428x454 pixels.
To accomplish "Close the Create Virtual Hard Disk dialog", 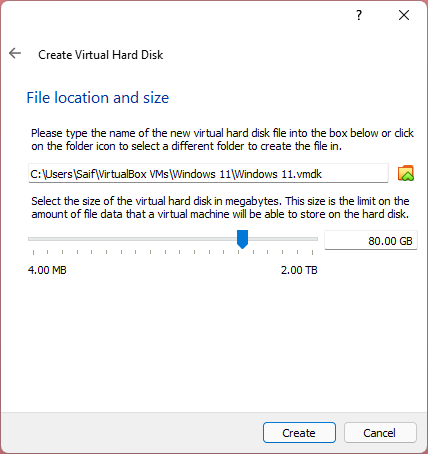I will point(404,15).
